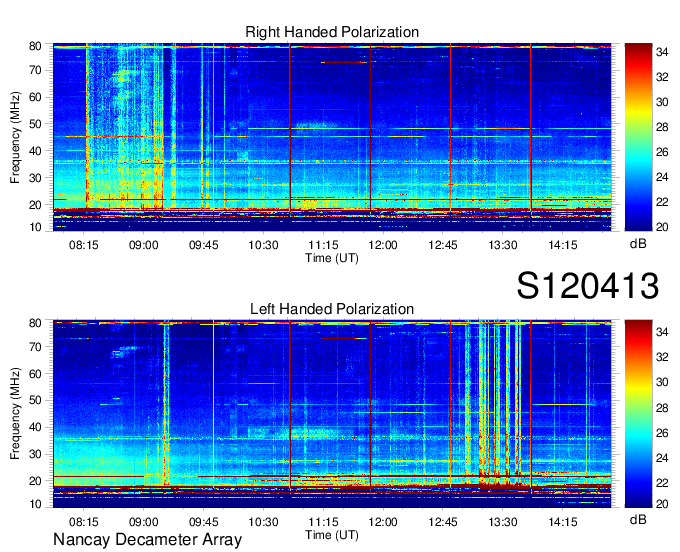
Task: Click the 10 frequency tick of Right Handed plot
Action: click(x=35, y=227)
